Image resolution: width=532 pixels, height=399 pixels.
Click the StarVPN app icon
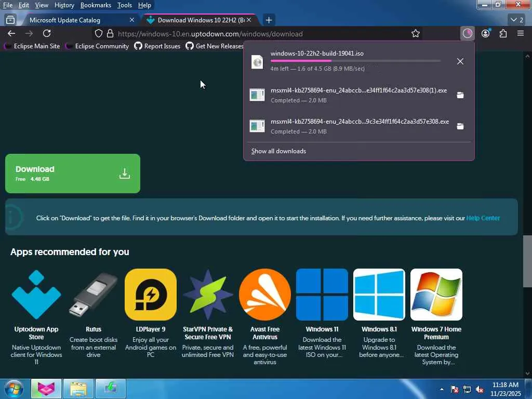tap(208, 295)
